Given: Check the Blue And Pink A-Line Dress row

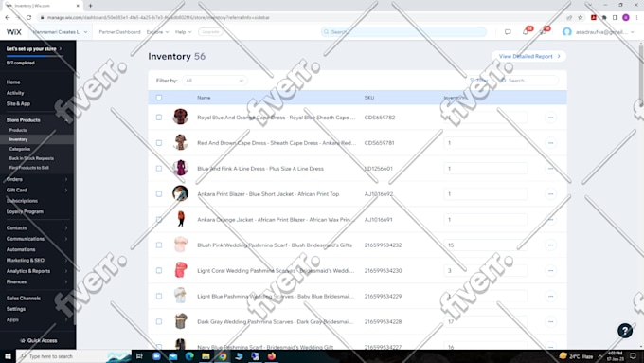Looking at the screenshot, I should [x=159, y=169].
